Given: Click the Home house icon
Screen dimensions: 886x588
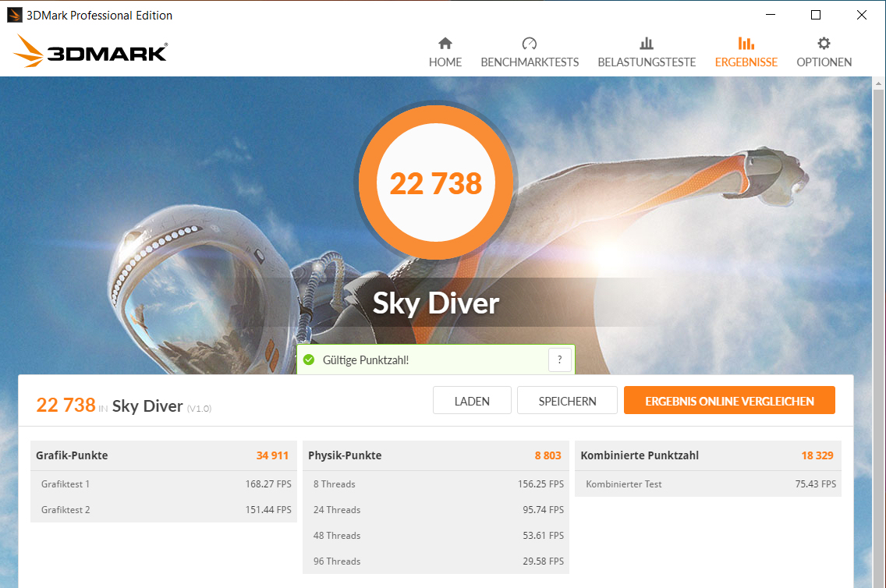Looking at the screenshot, I should click(x=445, y=44).
